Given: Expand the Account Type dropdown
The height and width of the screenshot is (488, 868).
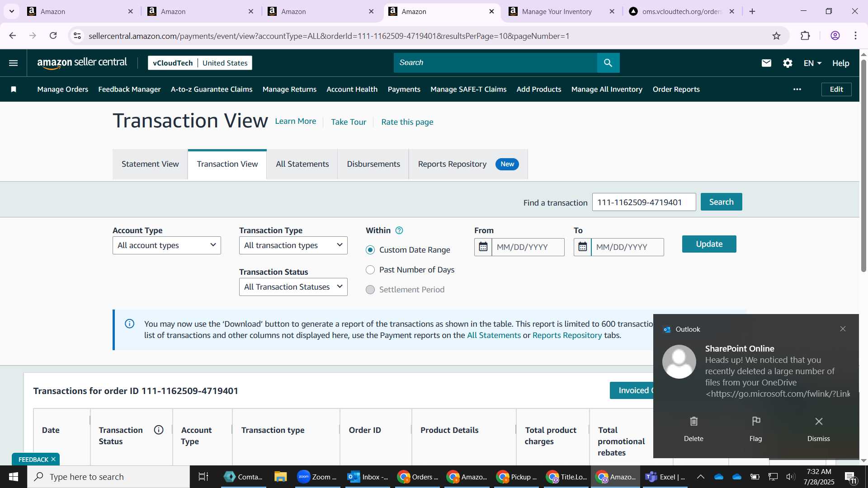Looking at the screenshot, I should click(167, 245).
